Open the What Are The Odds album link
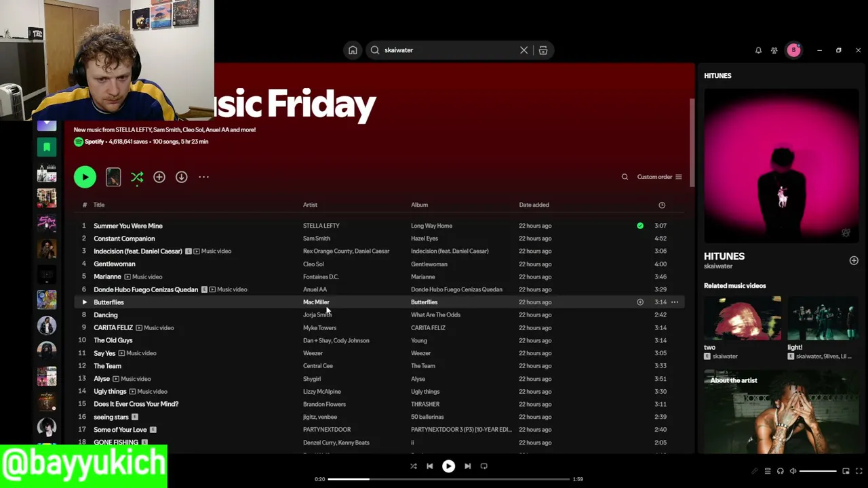 (x=435, y=315)
